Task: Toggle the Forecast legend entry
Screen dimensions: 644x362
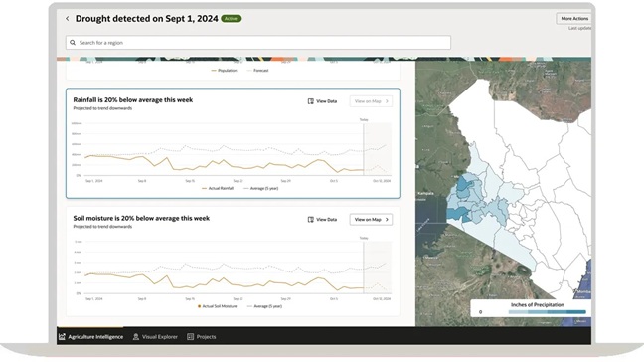Action: pyautogui.click(x=257, y=71)
